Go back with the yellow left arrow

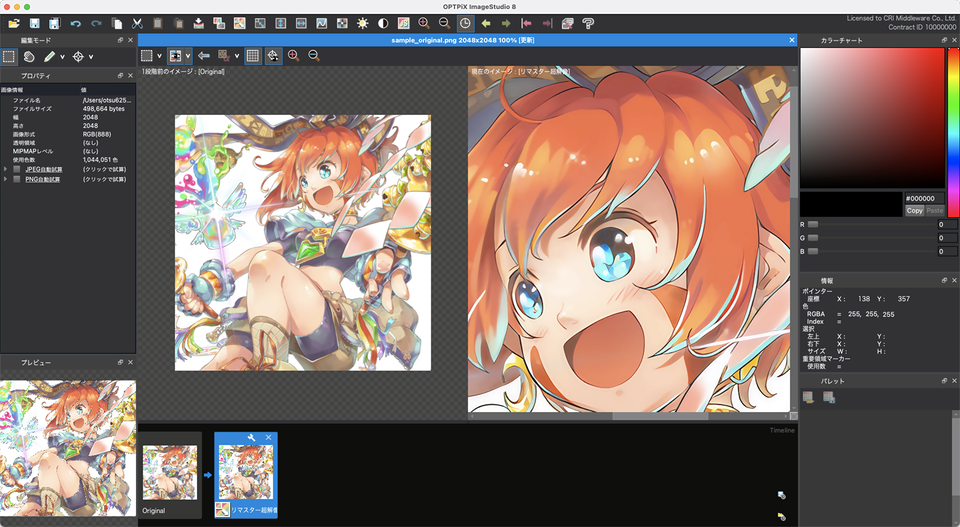pyautogui.click(x=486, y=23)
